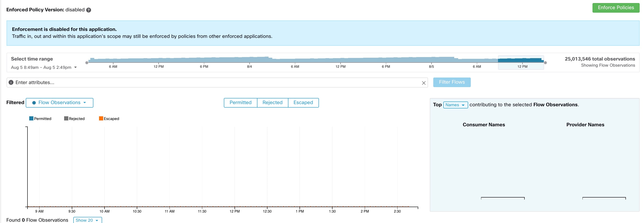
Task: Click the left handle of the time range slider
Action: point(87,63)
